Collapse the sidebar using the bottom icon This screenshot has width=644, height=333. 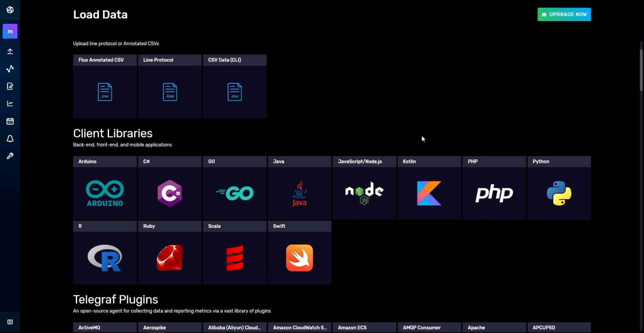(10, 322)
